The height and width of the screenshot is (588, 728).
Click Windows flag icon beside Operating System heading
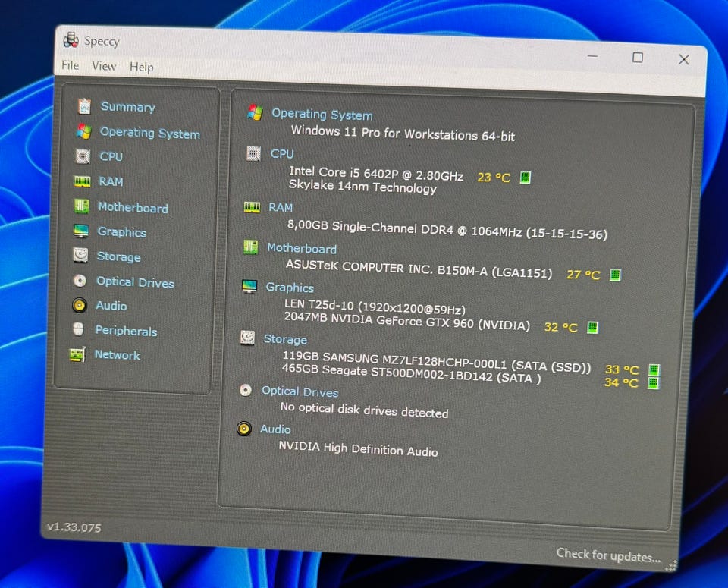pyautogui.click(x=255, y=112)
